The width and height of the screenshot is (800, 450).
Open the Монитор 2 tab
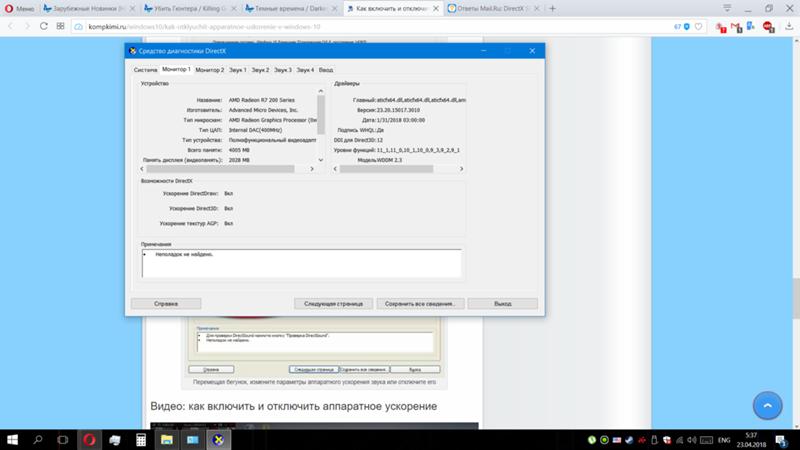[210, 70]
